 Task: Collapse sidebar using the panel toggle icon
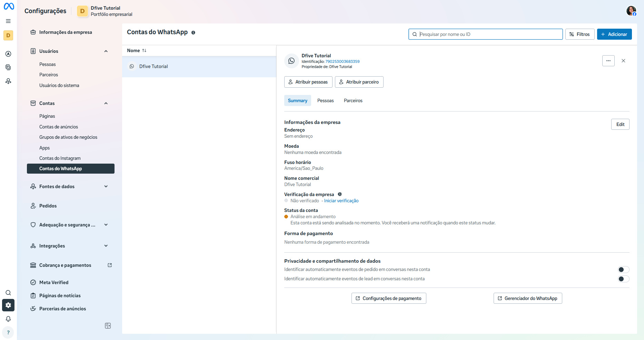coord(108,326)
